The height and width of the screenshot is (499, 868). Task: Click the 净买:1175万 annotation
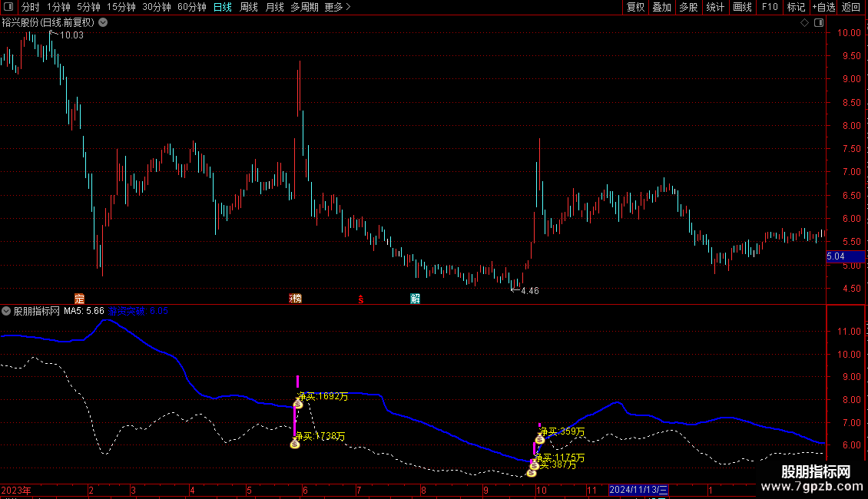click(x=560, y=458)
